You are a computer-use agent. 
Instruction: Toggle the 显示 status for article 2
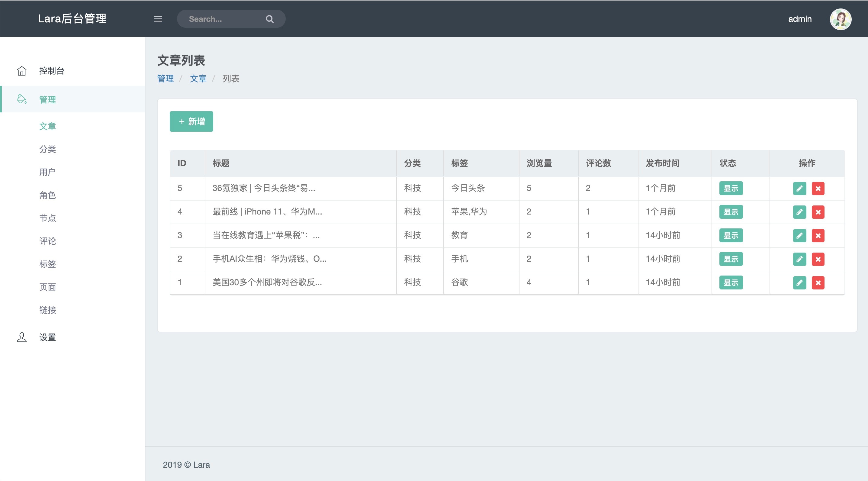point(731,259)
